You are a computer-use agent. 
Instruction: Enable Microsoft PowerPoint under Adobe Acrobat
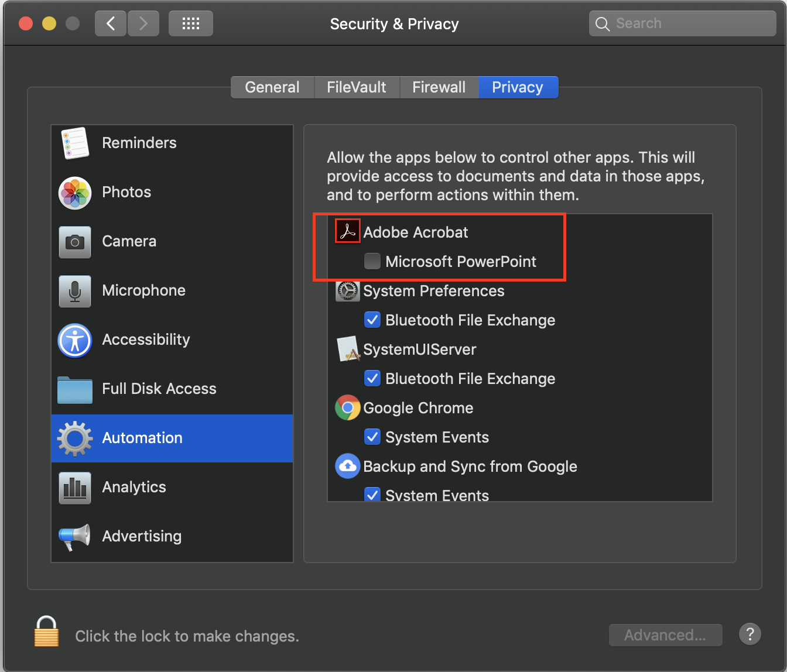click(x=372, y=261)
